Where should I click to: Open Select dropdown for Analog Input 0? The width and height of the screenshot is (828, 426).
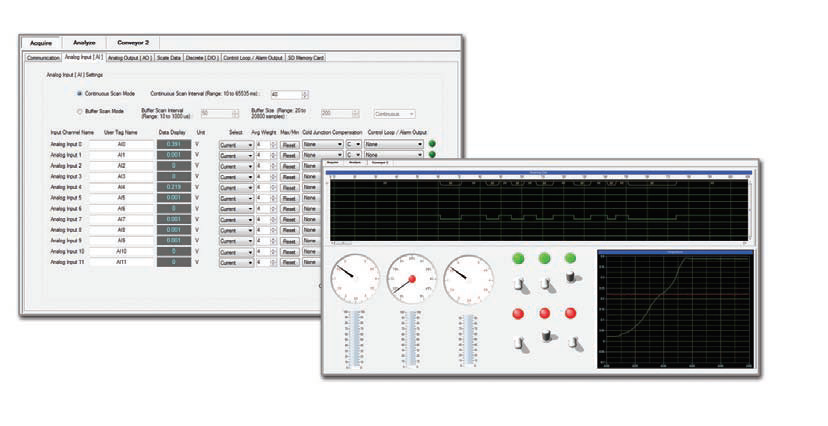(236, 144)
